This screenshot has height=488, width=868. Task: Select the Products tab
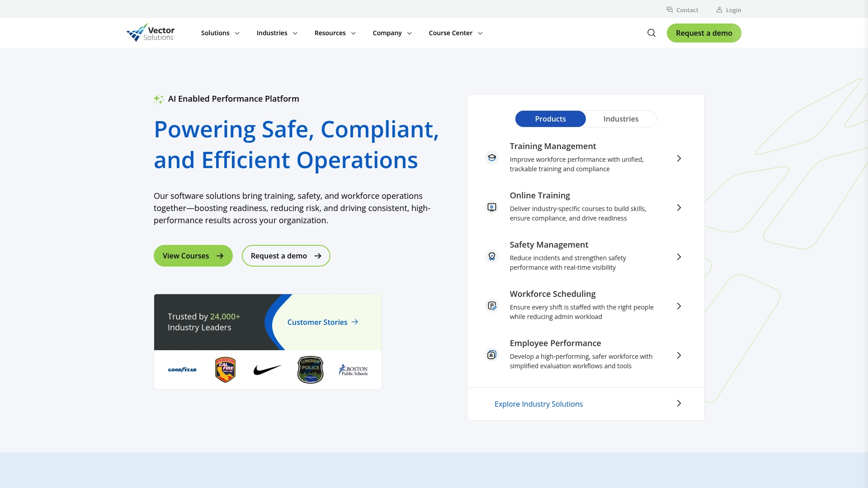(x=550, y=118)
